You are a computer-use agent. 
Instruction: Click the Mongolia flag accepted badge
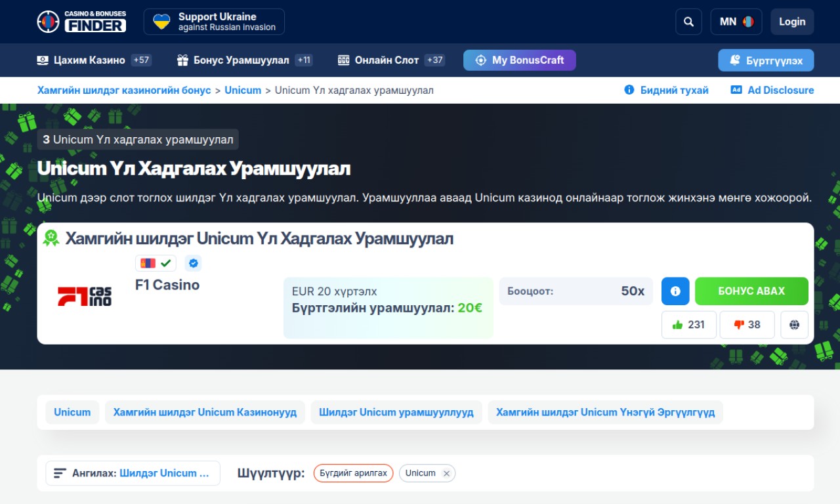click(x=156, y=263)
